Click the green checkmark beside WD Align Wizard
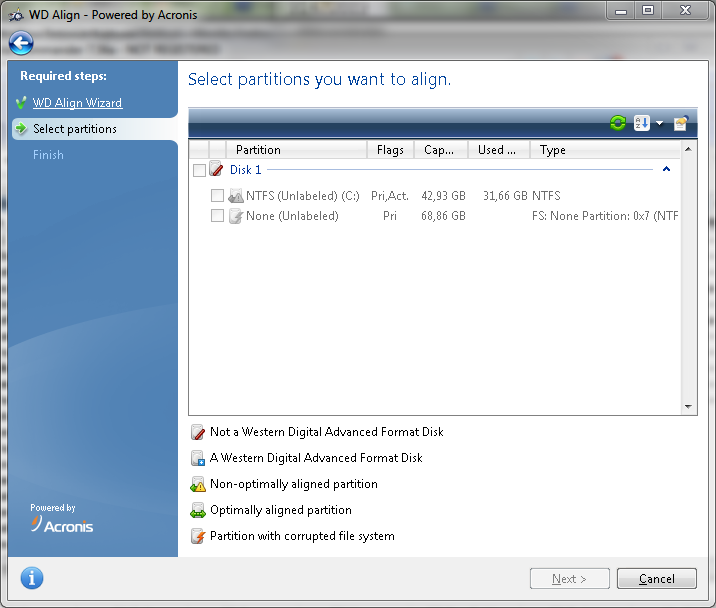716x608 pixels. point(21,103)
